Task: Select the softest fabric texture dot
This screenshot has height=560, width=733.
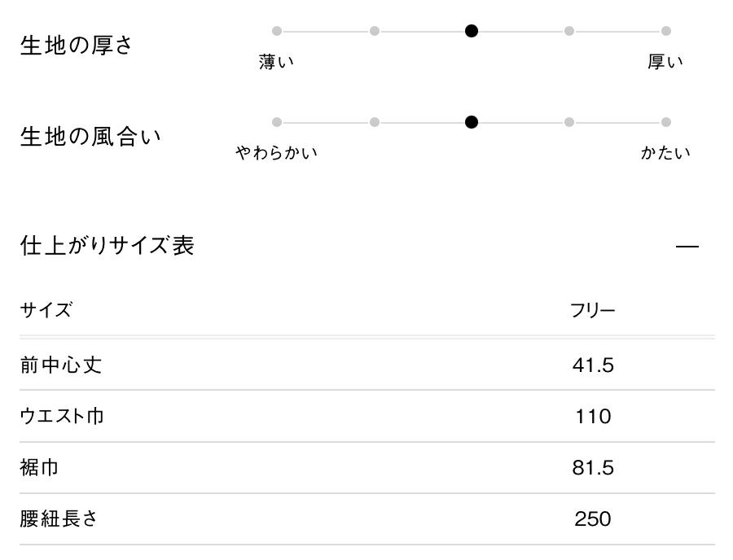Action: [277, 122]
